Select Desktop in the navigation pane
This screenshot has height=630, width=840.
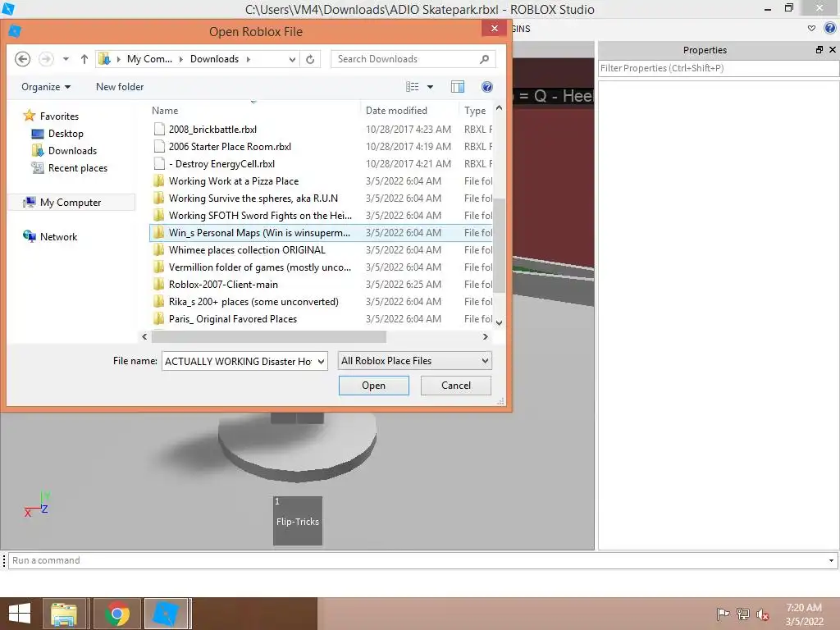coord(66,134)
